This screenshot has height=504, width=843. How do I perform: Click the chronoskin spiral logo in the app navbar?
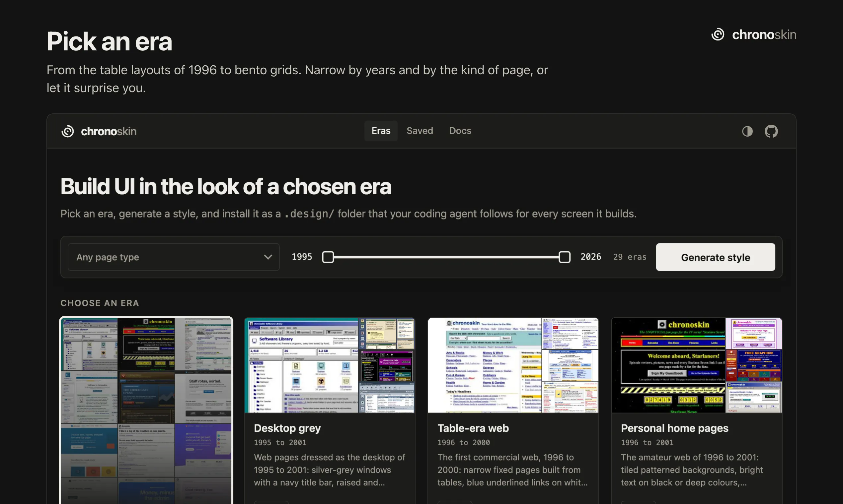(68, 131)
